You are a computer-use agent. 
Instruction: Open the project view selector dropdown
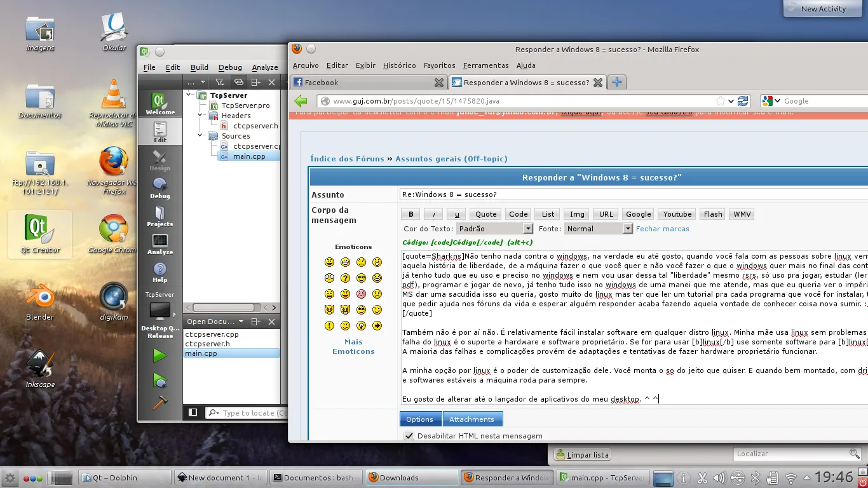click(x=197, y=82)
